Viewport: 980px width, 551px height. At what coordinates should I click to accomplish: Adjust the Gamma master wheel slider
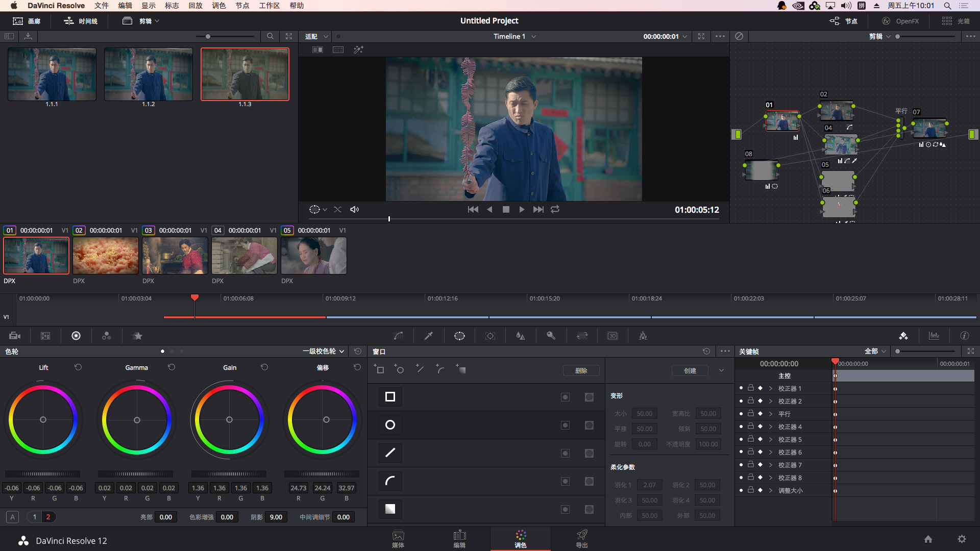coord(136,473)
